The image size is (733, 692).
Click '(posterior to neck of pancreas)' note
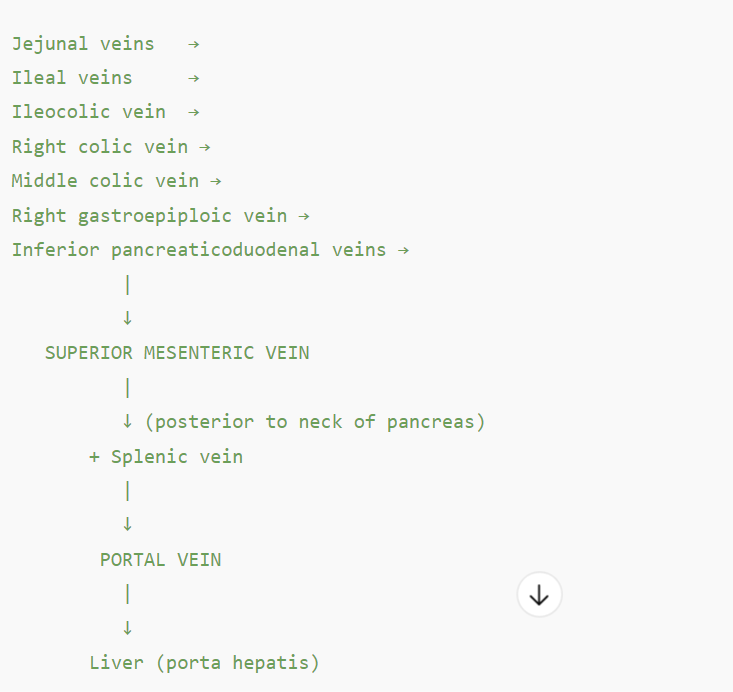click(x=315, y=422)
